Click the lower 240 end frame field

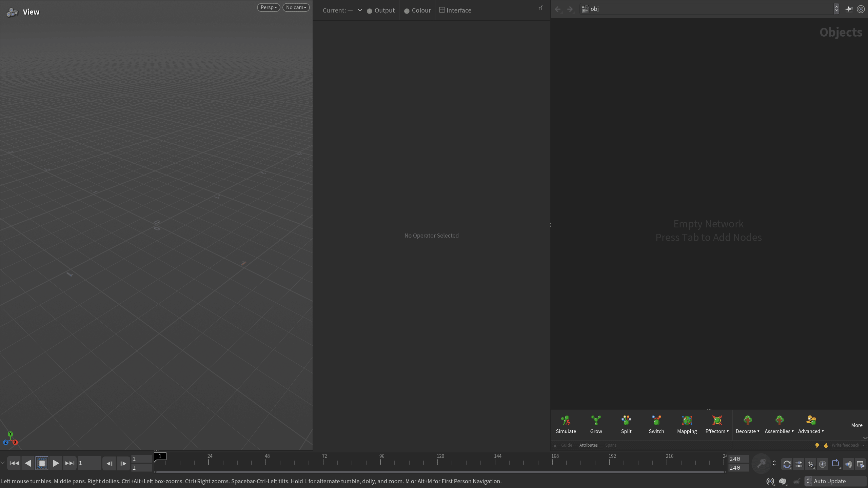click(x=738, y=468)
